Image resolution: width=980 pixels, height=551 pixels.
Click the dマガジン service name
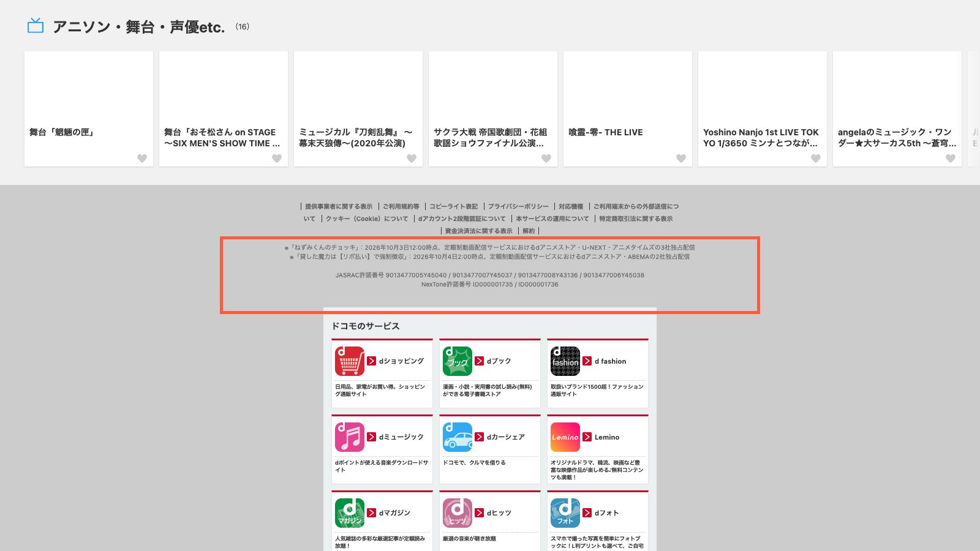(x=394, y=513)
